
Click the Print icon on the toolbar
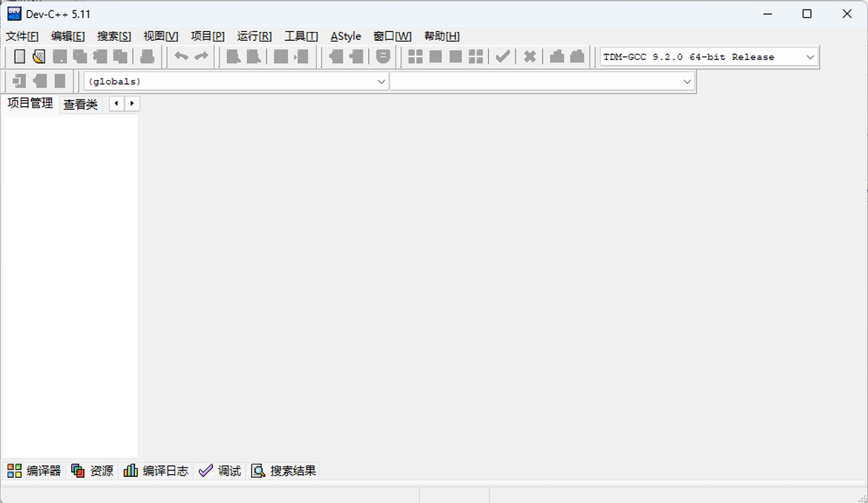pos(147,56)
